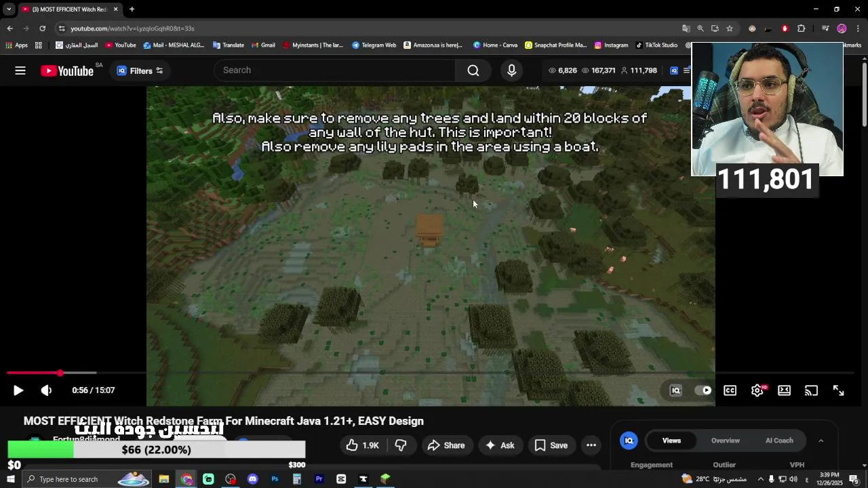This screenshot has height=488, width=868.
Task: Go to the YouTube home logo
Action: point(66,70)
